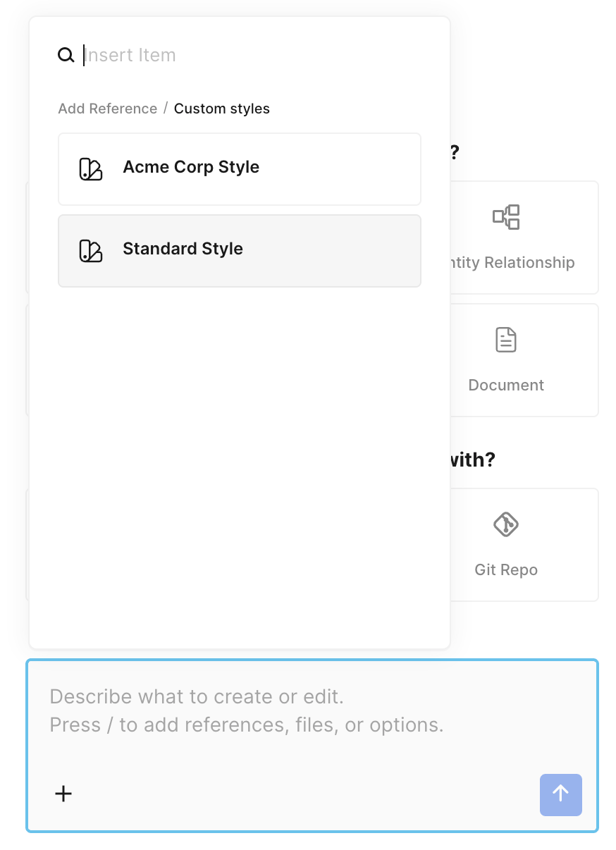Click the plus icon to add attachments
This screenshot has height=850, width=616.
pyautogui.click(x=63, y=794)
